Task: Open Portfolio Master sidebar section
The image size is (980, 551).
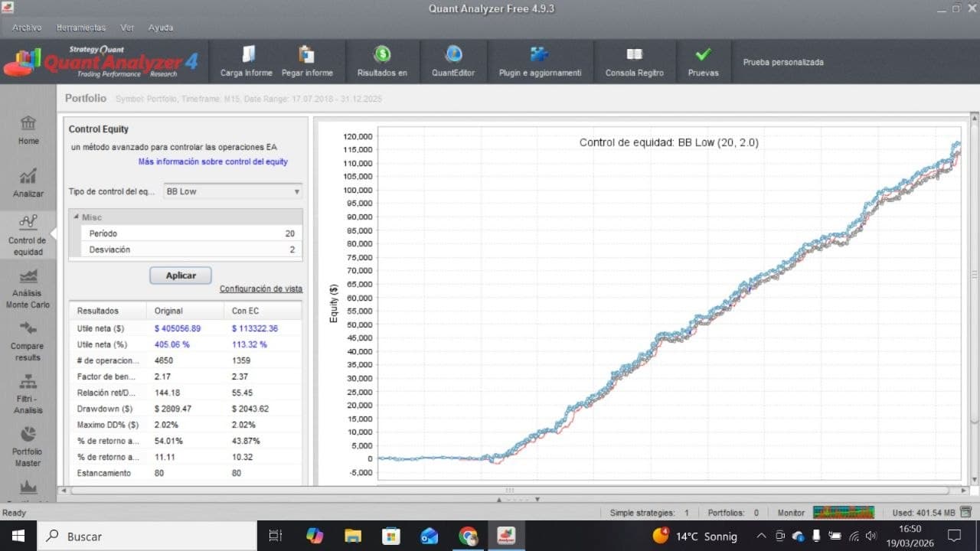Action: pyautogui.click(x=28, y=446)
